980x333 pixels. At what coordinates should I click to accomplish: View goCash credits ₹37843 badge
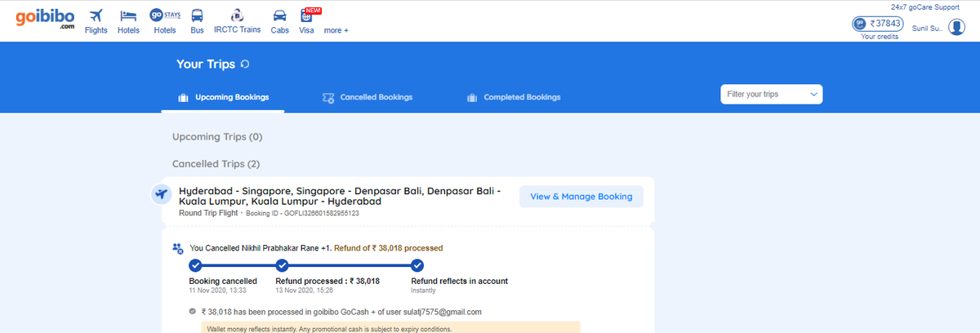877,24
